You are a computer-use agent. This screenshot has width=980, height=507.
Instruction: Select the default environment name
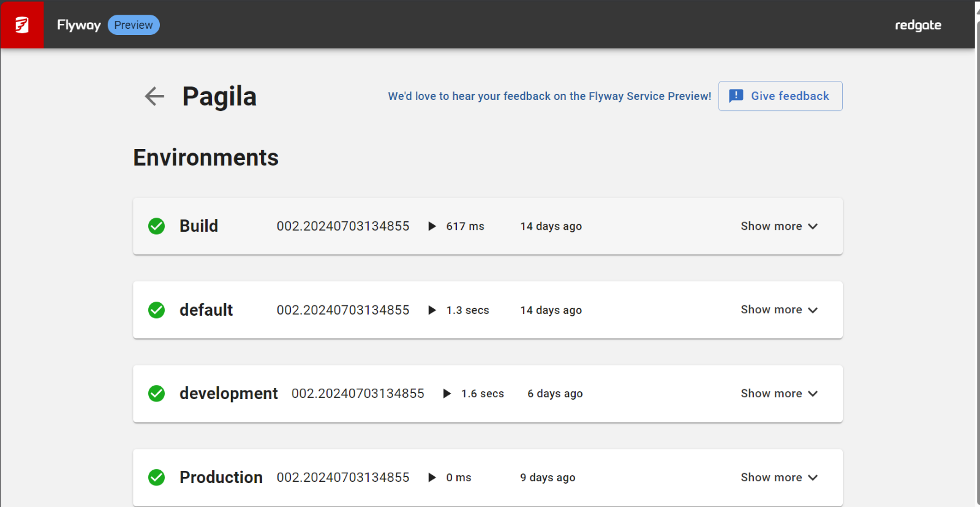tap(206, 310)
